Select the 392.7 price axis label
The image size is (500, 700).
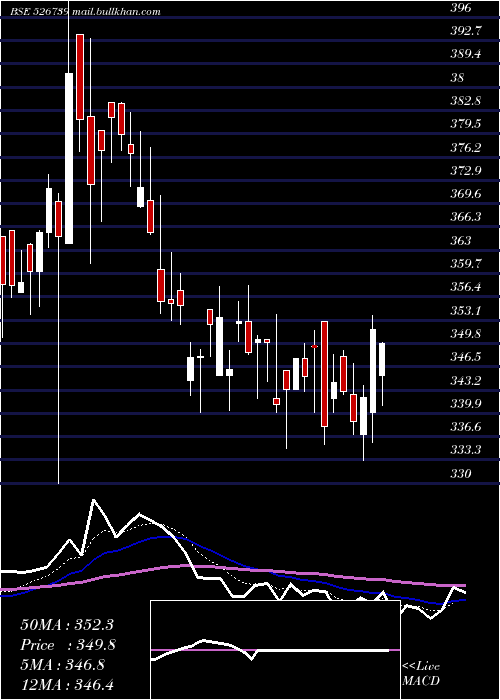coord(466,31)
